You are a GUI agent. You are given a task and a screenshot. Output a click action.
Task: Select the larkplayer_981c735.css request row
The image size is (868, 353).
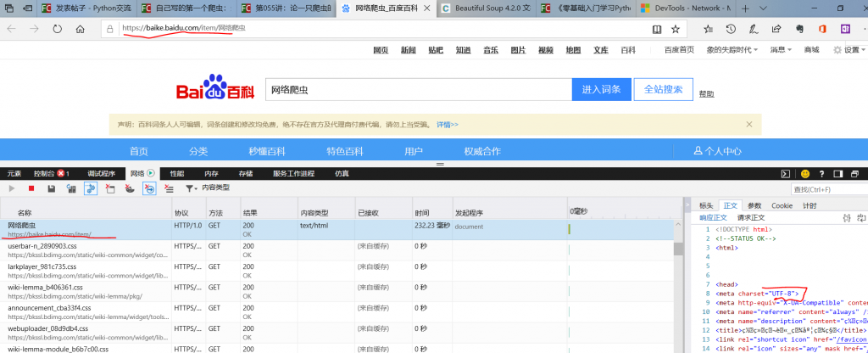337,271
